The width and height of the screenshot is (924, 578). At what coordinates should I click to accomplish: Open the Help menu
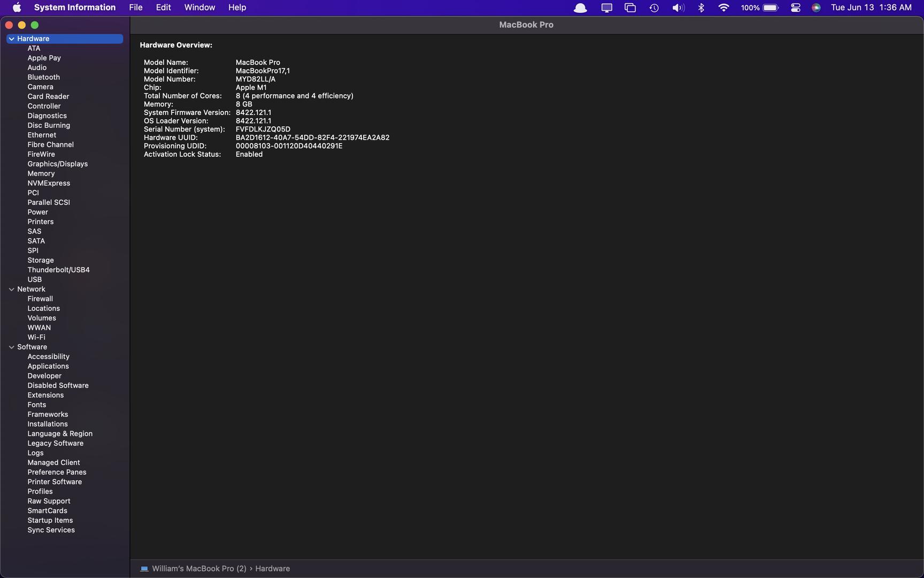(x=237, y=7)
